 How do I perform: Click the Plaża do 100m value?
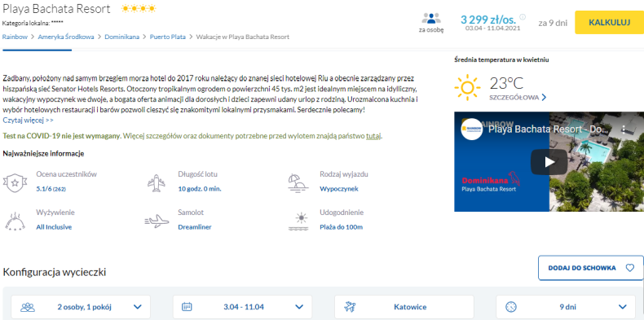(x=342, y=227)
